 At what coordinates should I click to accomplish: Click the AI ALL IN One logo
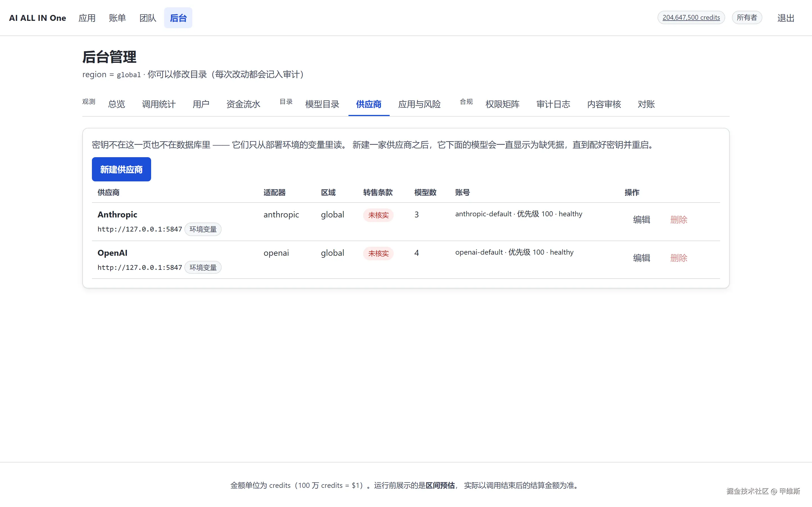[37, 18]
